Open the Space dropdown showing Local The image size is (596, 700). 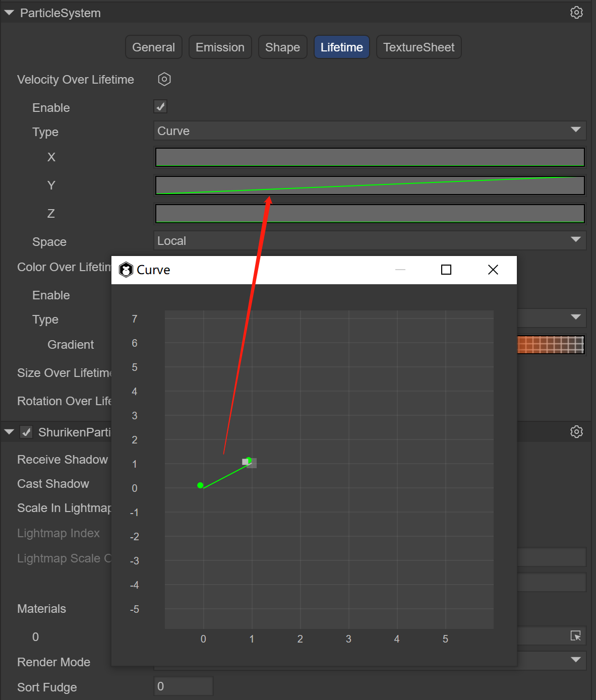[x=369, y=241]
